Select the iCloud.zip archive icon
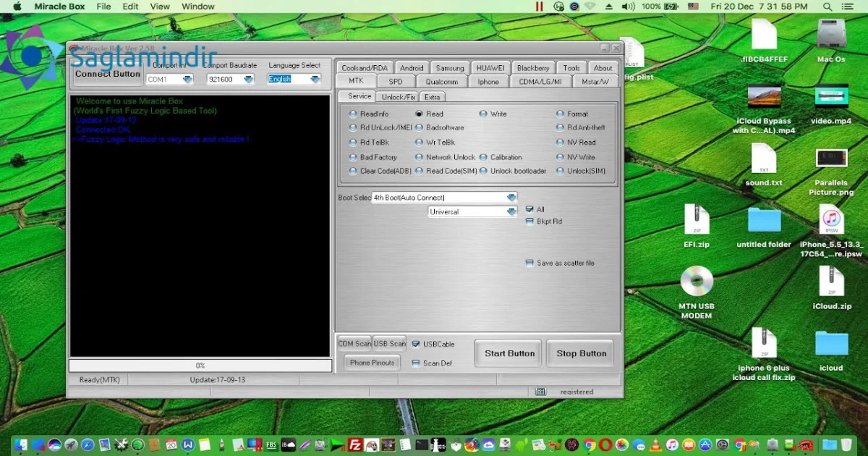Screen dimensions: 868x456 click(831, 282)
